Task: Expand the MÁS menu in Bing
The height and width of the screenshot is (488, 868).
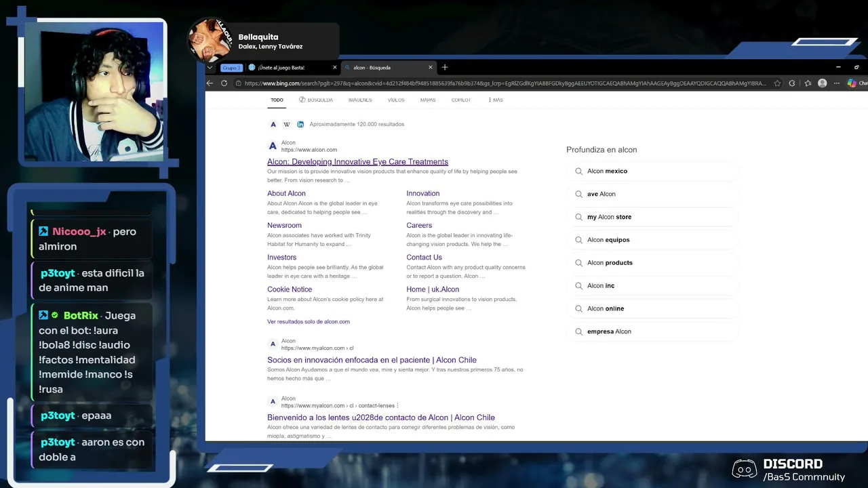Action: click(x=496, y=100)
